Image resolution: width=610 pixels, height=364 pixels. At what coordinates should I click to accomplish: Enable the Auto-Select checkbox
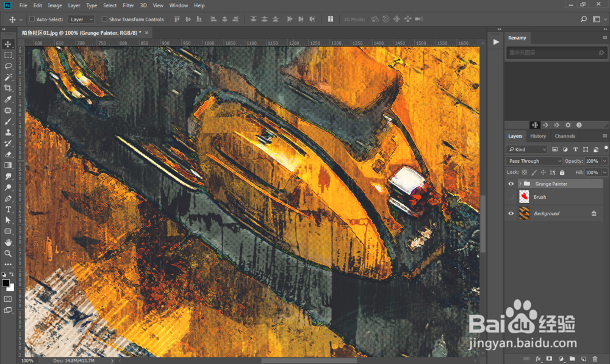32,20
